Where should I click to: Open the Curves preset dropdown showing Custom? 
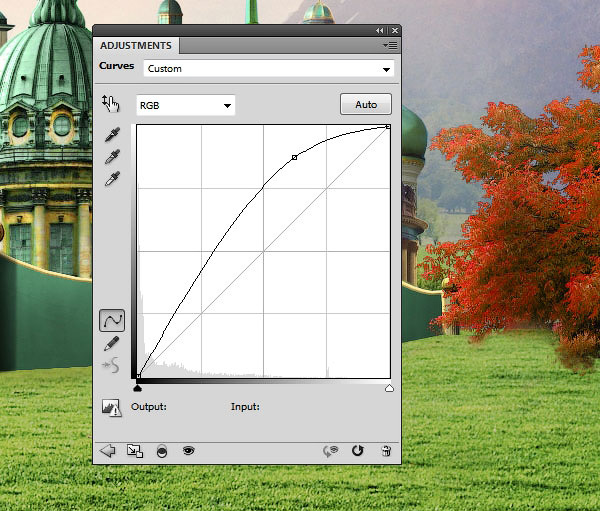(268, 69)
